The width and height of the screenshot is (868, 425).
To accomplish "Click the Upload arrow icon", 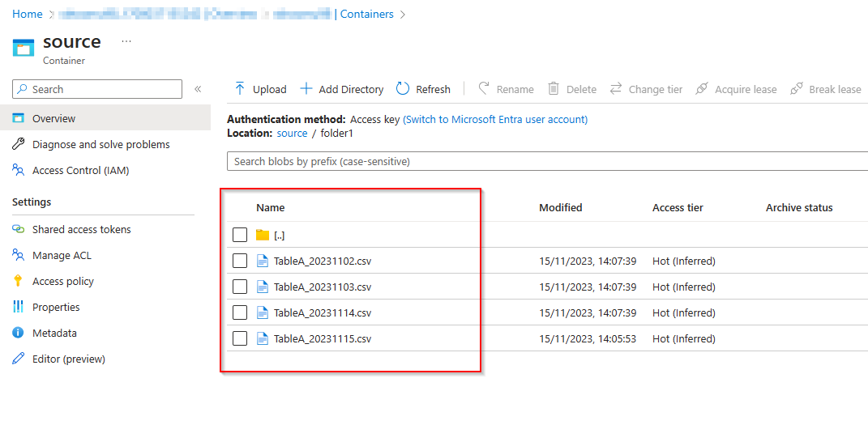I will click(240, 89).
